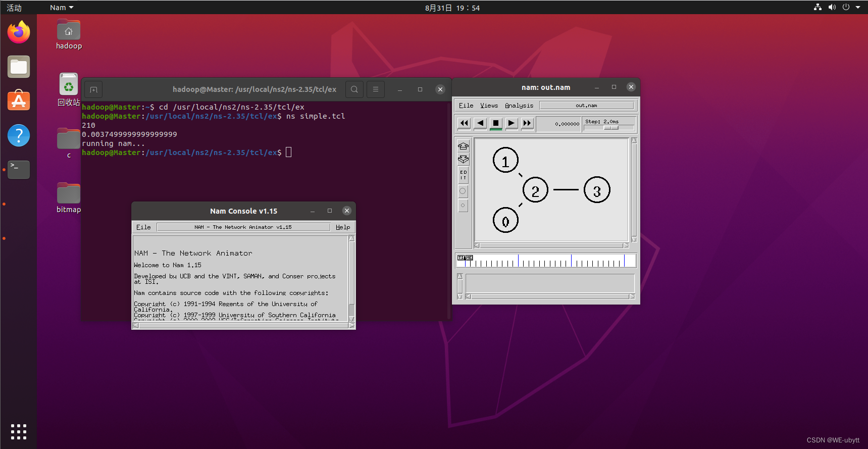Click the volume icon in top bar
The image size is (868, 449).
tap(832, 7)
